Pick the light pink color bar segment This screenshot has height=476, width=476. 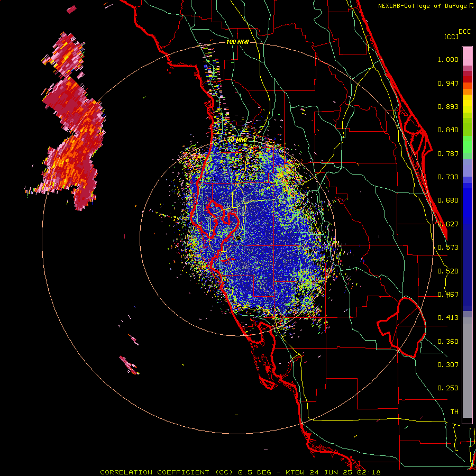(x=467, y=57)
